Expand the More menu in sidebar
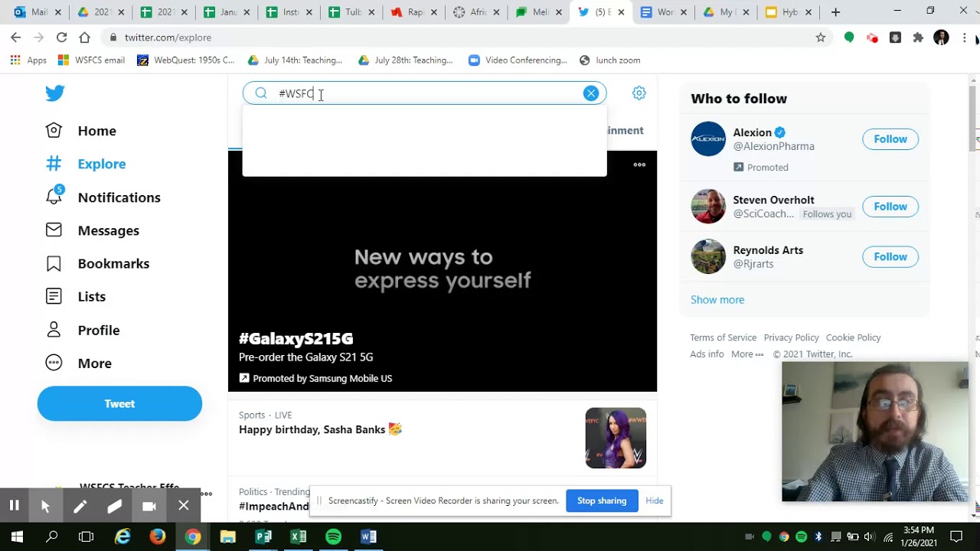980x551 pixels. [79, 363]
